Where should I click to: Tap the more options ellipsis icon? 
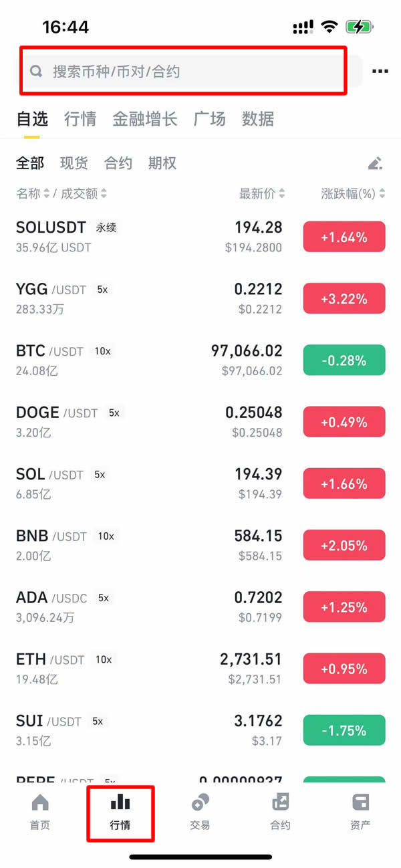380,71
